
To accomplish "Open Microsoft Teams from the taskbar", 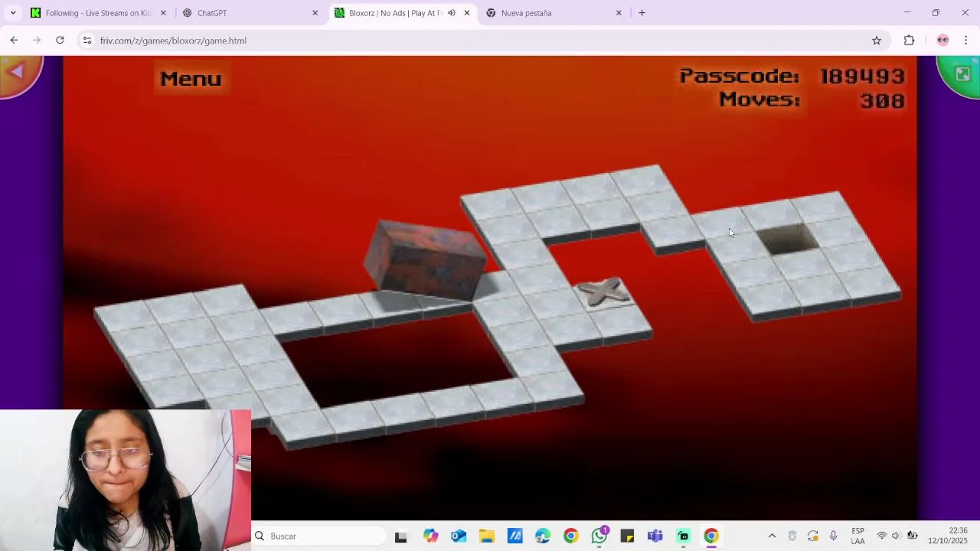I will coord(655,536).
